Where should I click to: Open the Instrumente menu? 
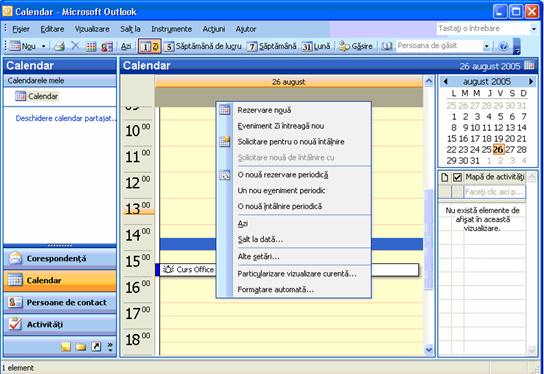(x=171, y=29)
